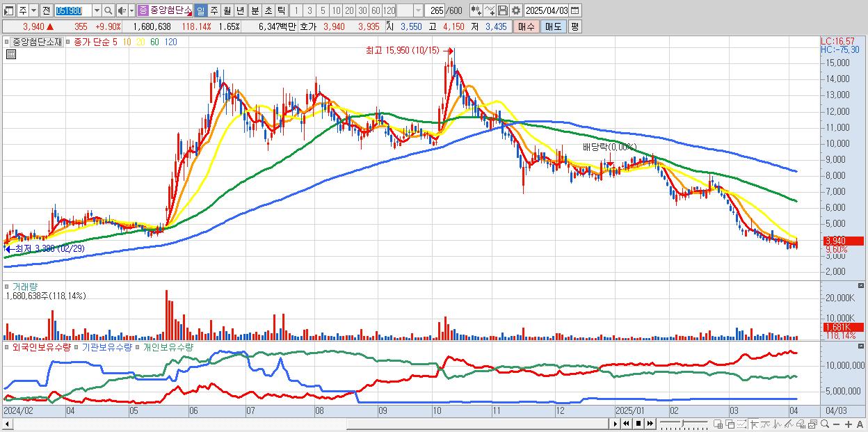
Task: Click the 전 button
Action: [x=46, y=10]
